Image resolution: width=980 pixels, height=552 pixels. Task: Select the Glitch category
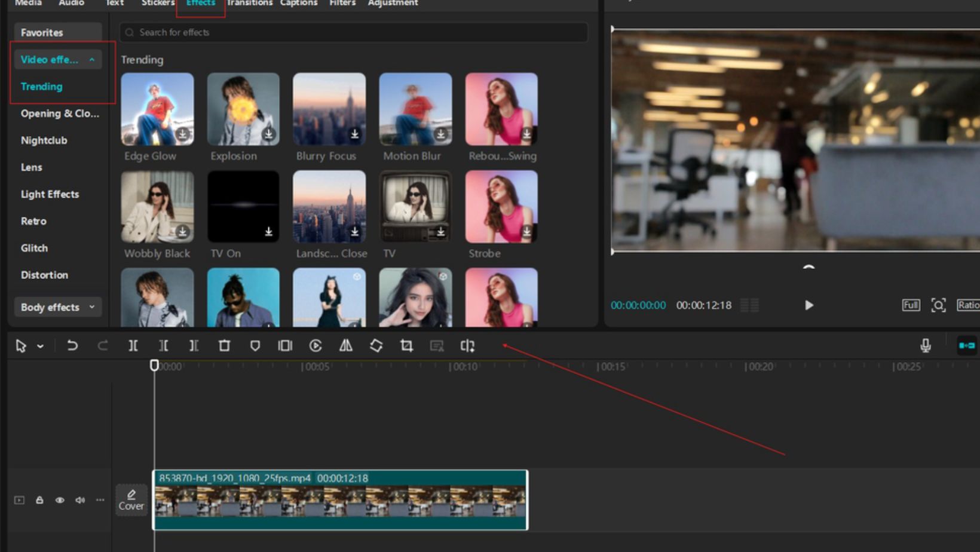tap(34, 248)
